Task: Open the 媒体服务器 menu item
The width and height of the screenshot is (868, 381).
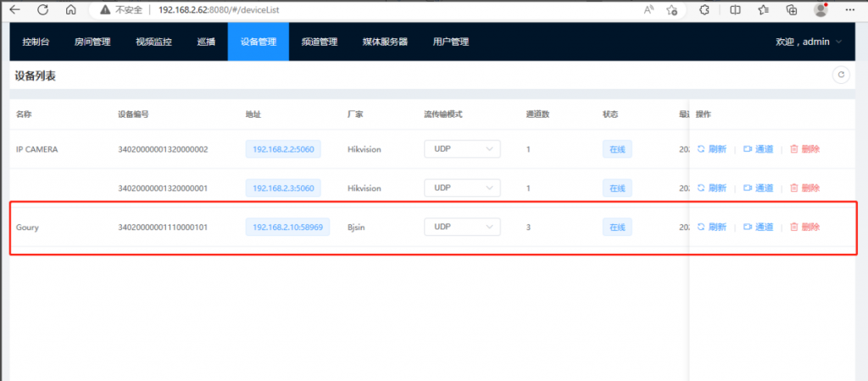Action: coord(385,42)
